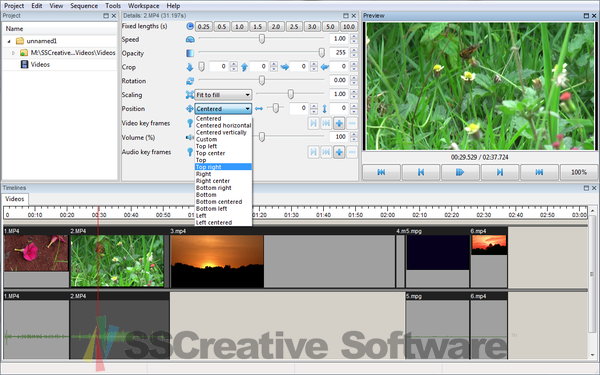600x375 pixels.
Task: Open the Position 'Centered' dropdown
Action: [223, 109]
